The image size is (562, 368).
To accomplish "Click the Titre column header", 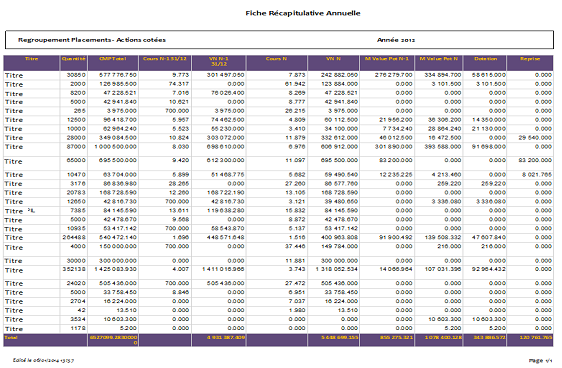I will (32, 59).
